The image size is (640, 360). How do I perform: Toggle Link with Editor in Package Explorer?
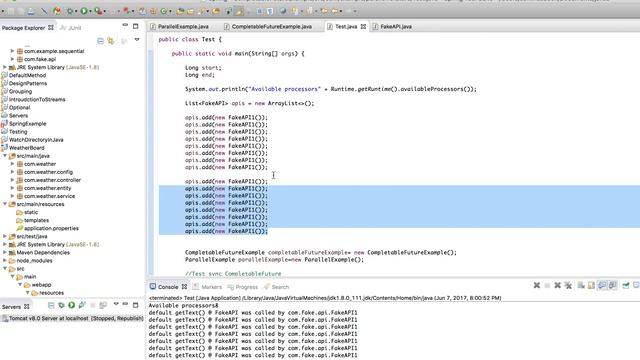coord(111,40)
